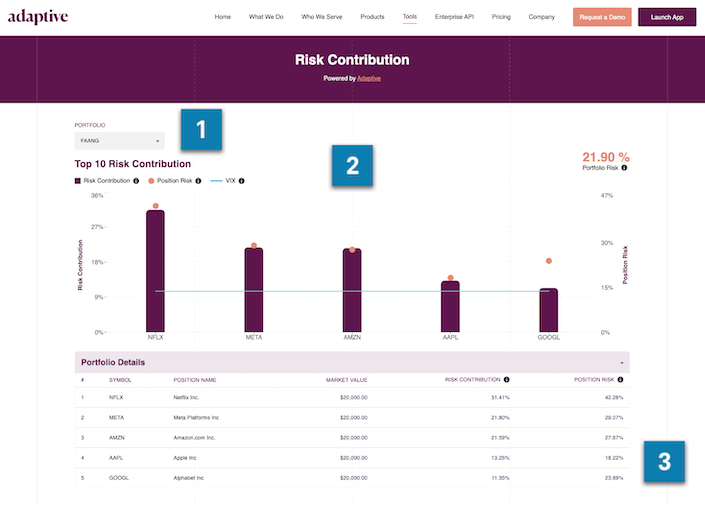Click Top 10 Risk Contribution heading
This screenshot has width=705, height=524.
(133, 164)
